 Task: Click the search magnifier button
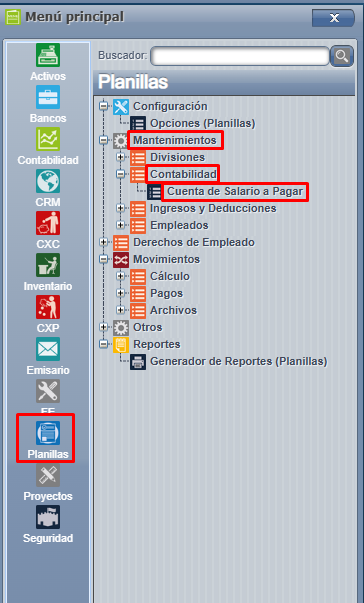342,57
